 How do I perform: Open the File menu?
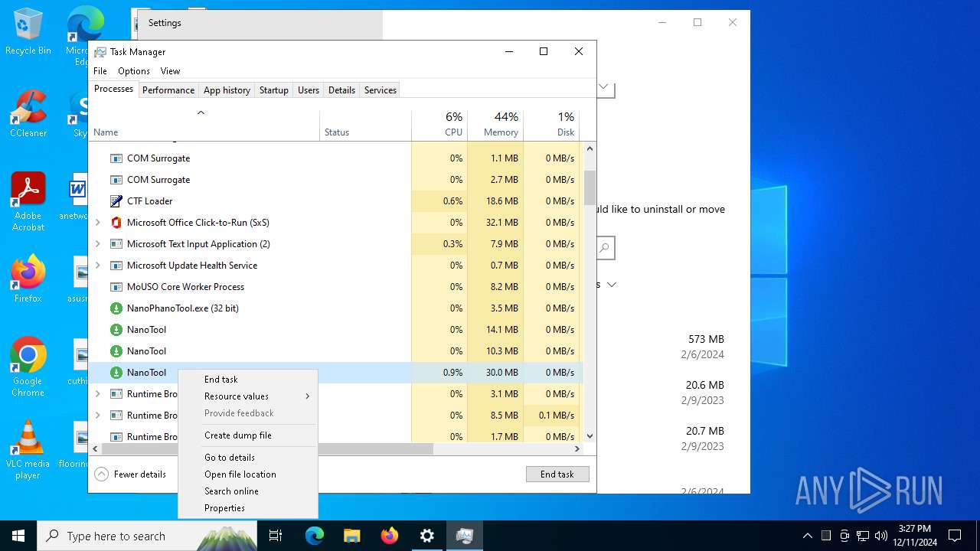click(100, 71)
